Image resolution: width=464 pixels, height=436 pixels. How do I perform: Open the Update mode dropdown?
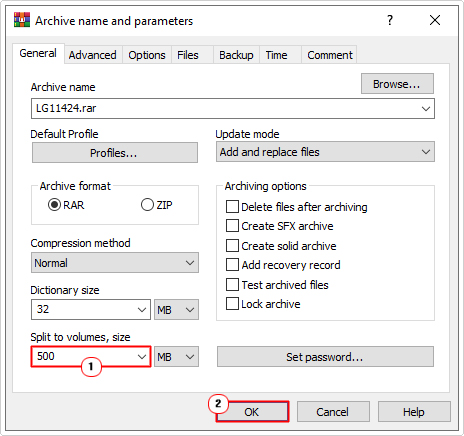point(325,152)
